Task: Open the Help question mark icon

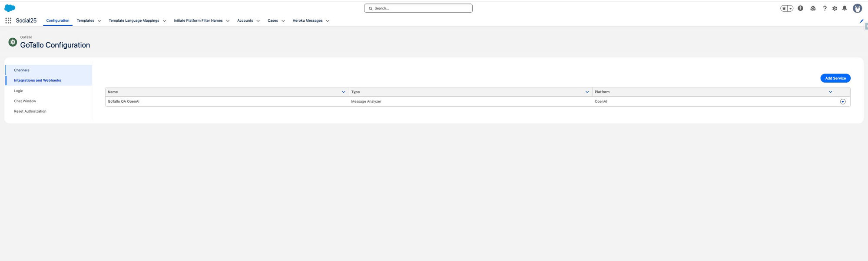Action: 825,8
